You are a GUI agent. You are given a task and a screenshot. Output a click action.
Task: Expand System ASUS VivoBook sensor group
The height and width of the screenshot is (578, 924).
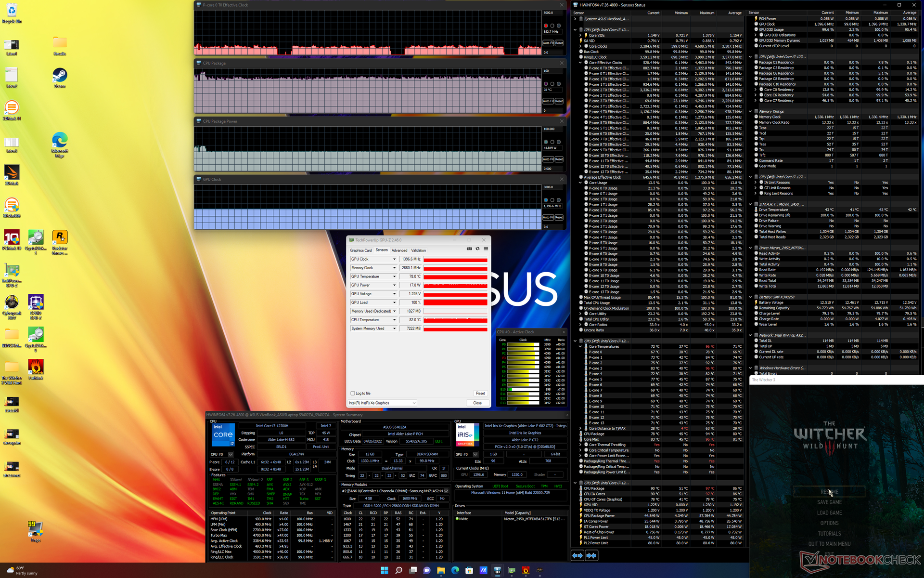click(x=575, y=19)
